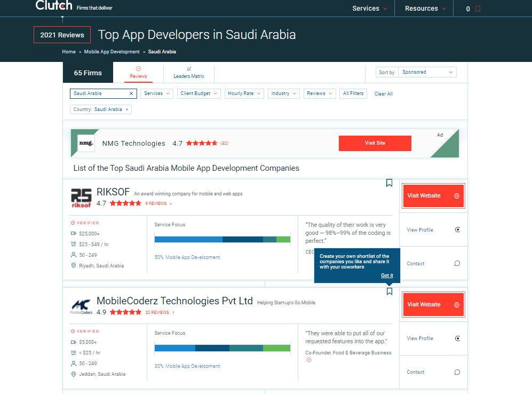The image size is (532, 394).
Task: Click the Jeddah, Saudi Arabia location text
Action: tap(102, 374)
